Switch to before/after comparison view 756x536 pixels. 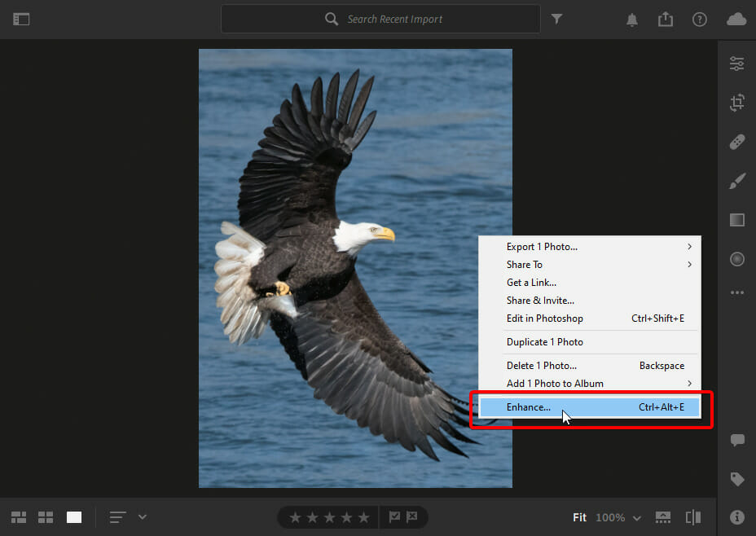click(692, 516)
